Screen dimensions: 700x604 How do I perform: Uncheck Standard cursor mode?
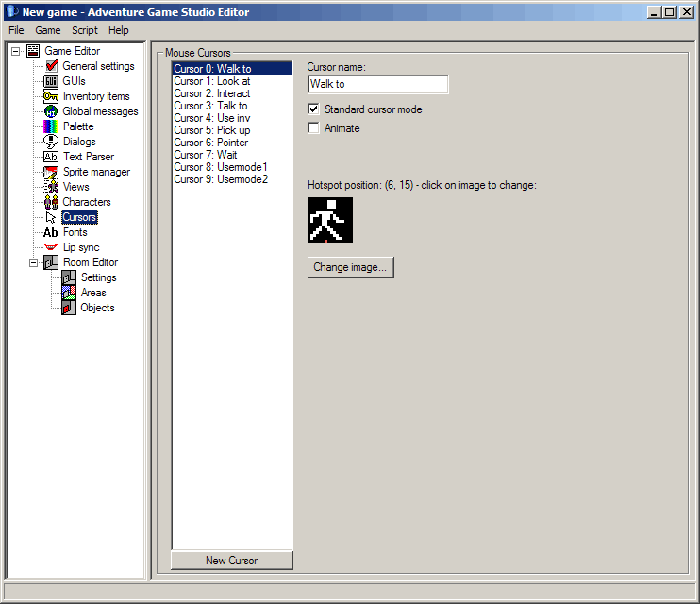(313, 109)
